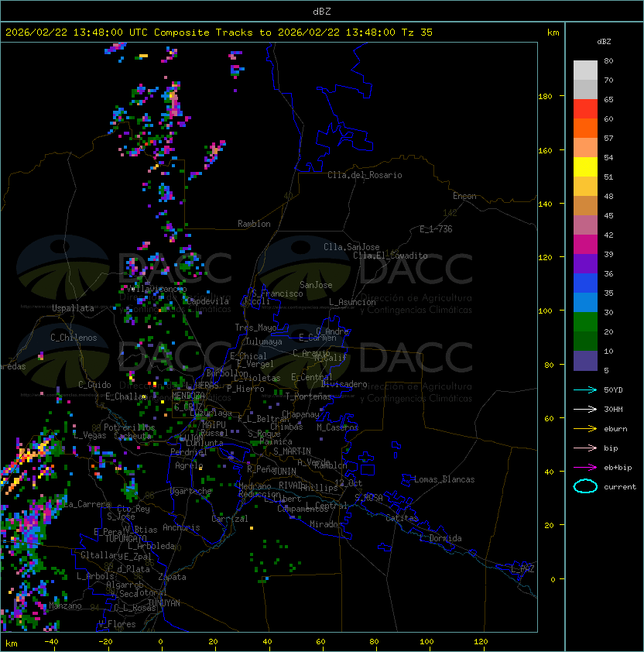This screenshot has width=644, height=652.
Task: Click the white 30HM arrow icon
Action: tap(585, 409)
